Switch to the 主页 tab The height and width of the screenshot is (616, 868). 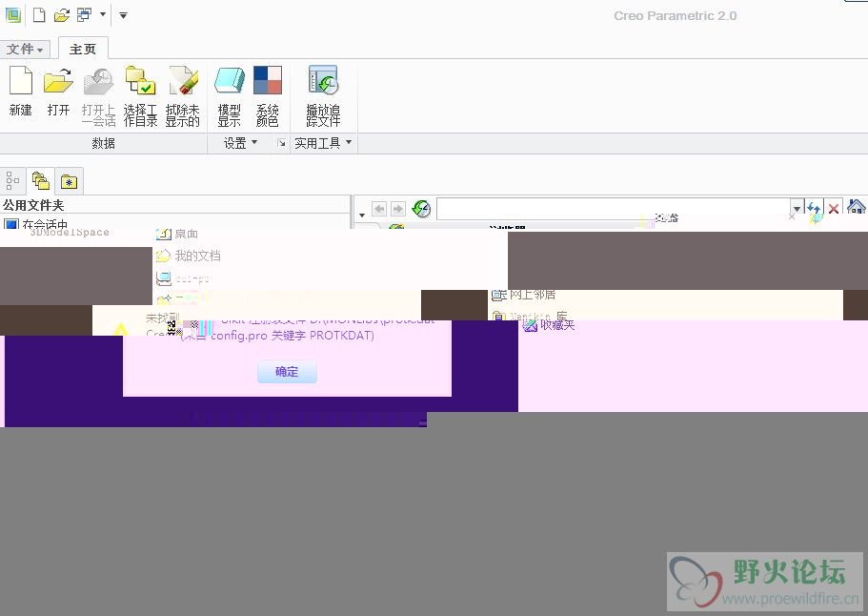coord(83,49)
